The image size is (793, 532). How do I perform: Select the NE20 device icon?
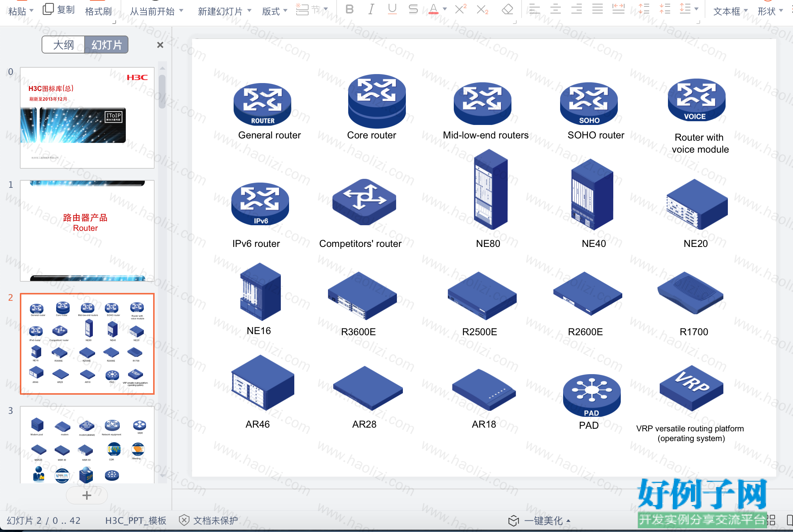697,204
